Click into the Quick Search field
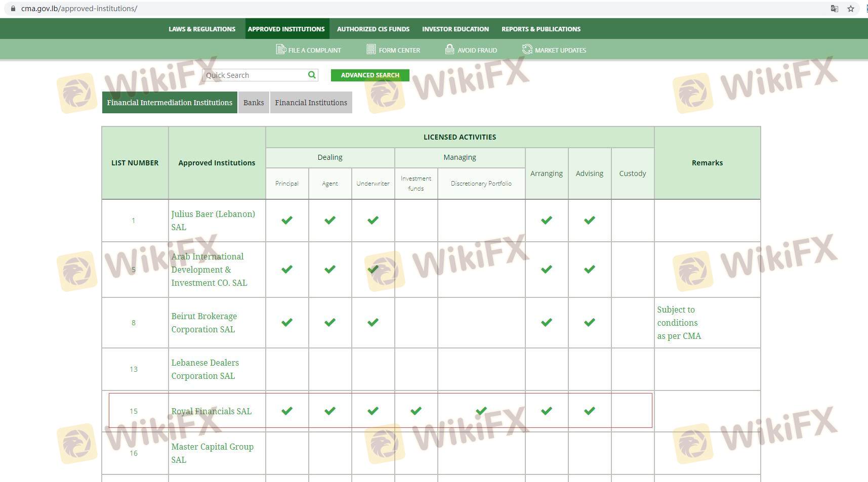The height and width of the screenshot is (482, 868). [253, 75]
